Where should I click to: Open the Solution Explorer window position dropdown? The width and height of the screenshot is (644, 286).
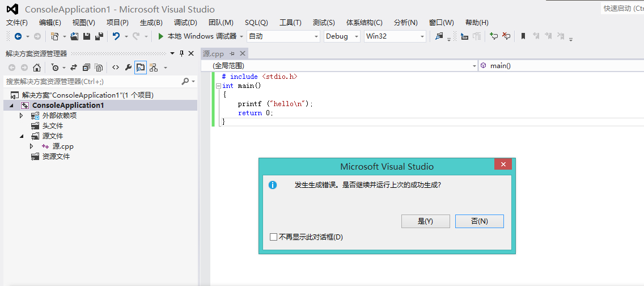coord(173,53)
